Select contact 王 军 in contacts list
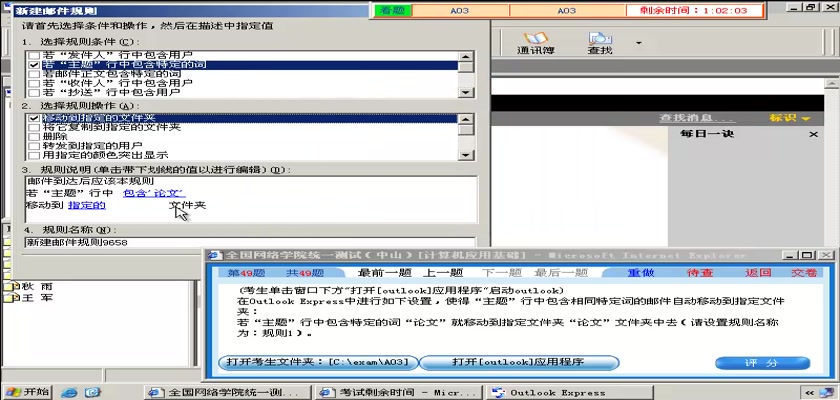The width and height of the screenshot is (840, 400). tap(29, 297)
